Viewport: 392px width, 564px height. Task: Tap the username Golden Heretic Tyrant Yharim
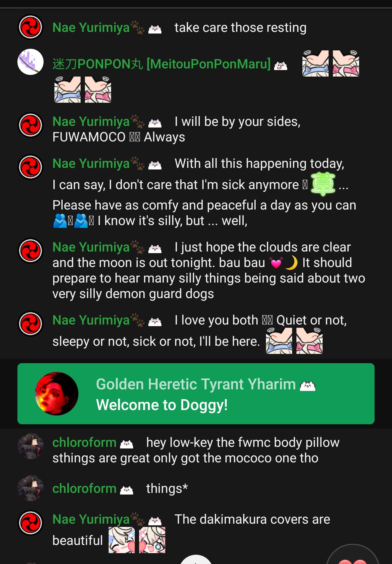[196, 384]
